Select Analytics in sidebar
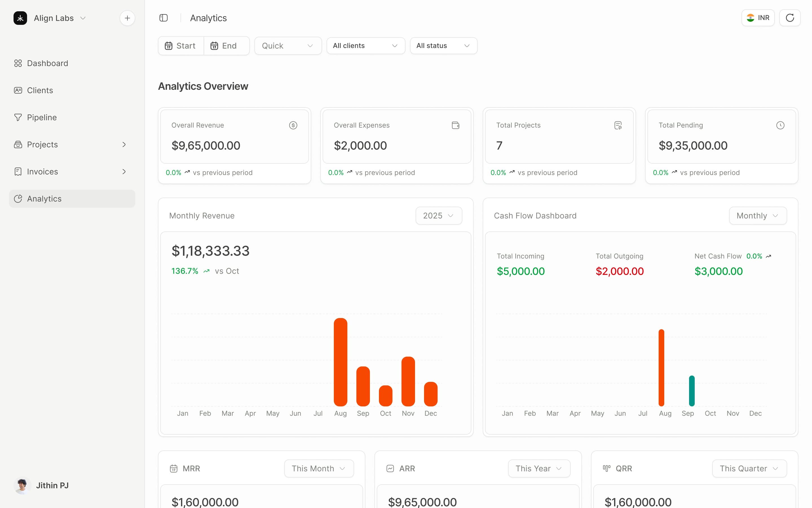The width and height of the screenshot is (812, 508). point(72,199)
